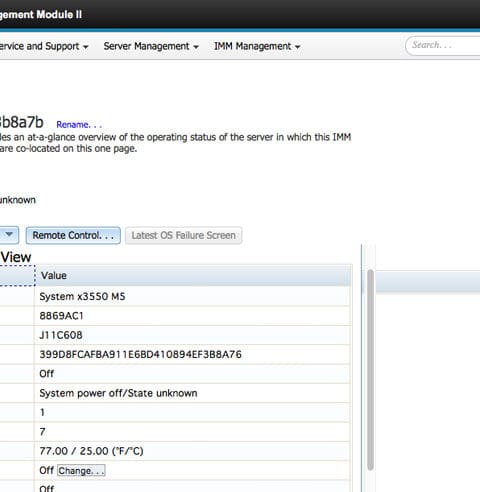Click the Latest OS Failure Screen button
Screen dimensions: 480x492
coord(183,235)
